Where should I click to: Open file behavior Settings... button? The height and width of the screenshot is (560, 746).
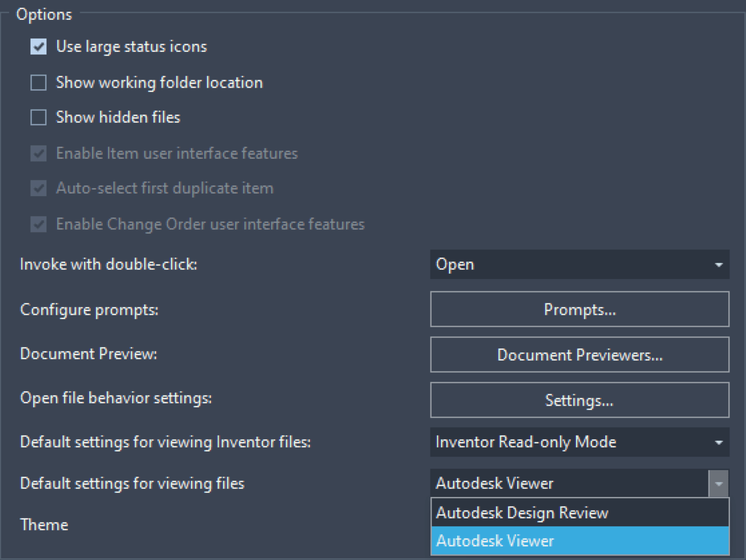click(x=580, y=400)
